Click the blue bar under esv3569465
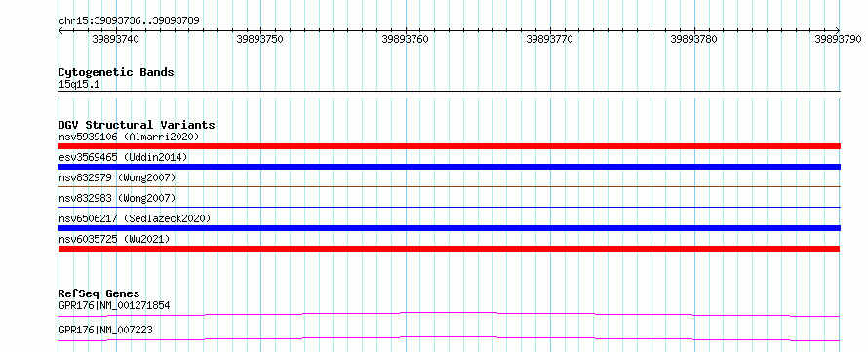 (449, 167)
